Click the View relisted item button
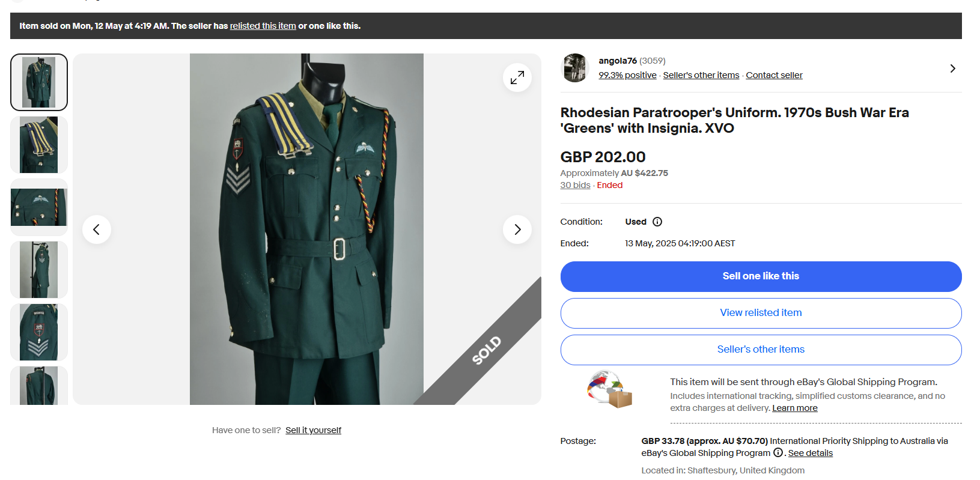The height and width of the screenshot is (480, 980). coord(761,313)
